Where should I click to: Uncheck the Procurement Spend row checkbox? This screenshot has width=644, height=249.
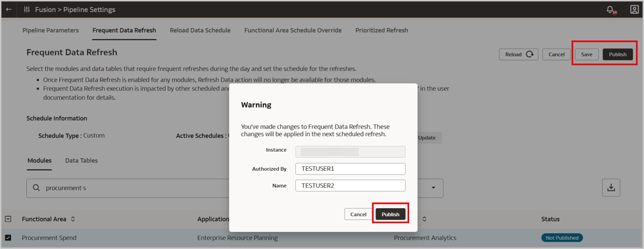tap(8, 238)
